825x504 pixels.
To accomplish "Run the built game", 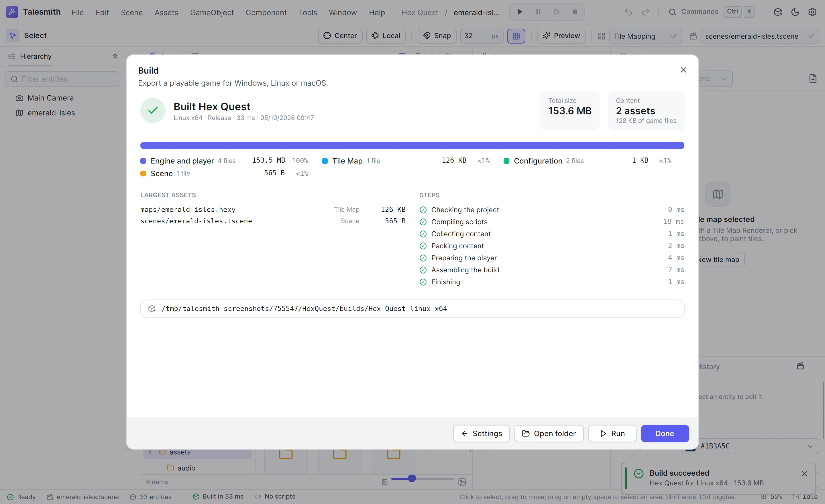I will pyautogui.click(x=612, y=433).
